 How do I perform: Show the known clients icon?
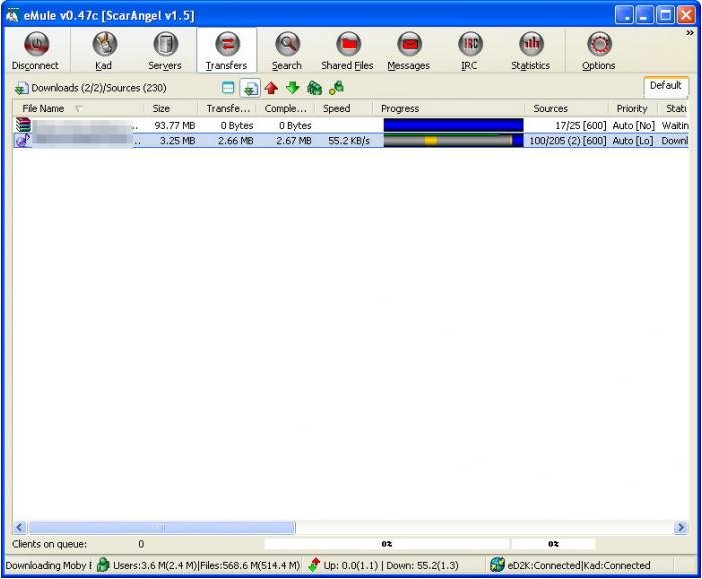(336, 88)
